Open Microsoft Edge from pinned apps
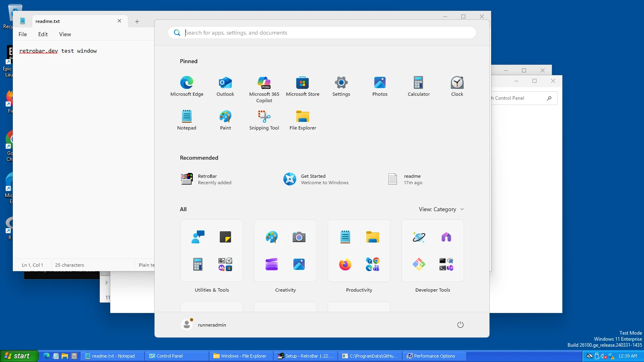644x362 pixels. 187,86
